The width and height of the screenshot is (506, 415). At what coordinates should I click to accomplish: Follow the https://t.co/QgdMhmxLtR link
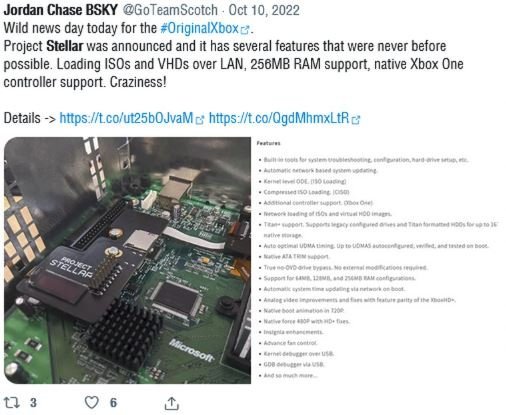coord(279,118)
